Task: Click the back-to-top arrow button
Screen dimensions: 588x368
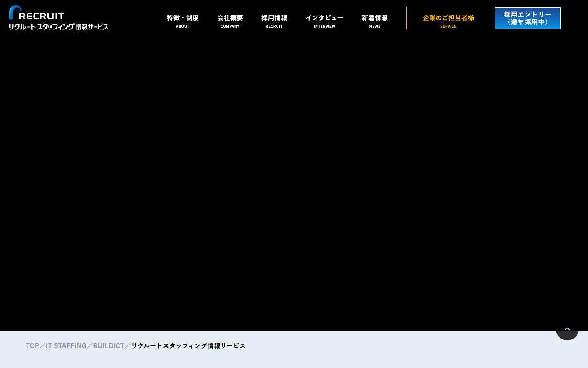Action: point(567,329)
